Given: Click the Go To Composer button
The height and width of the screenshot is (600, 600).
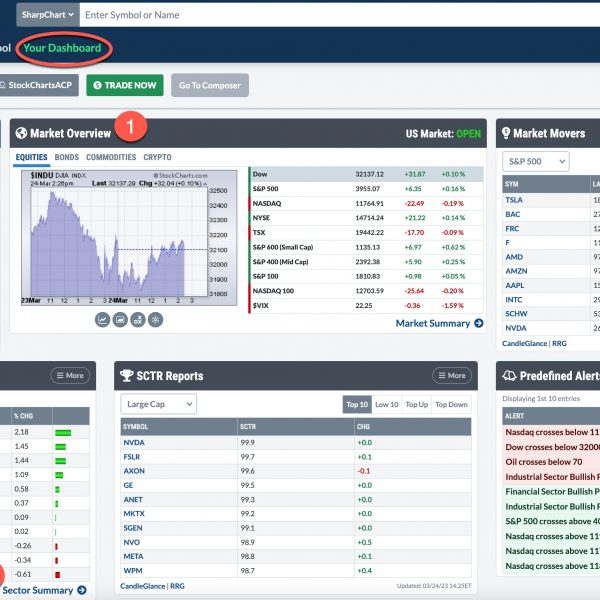Looking at the screenshot, I should tap(210, 85).
